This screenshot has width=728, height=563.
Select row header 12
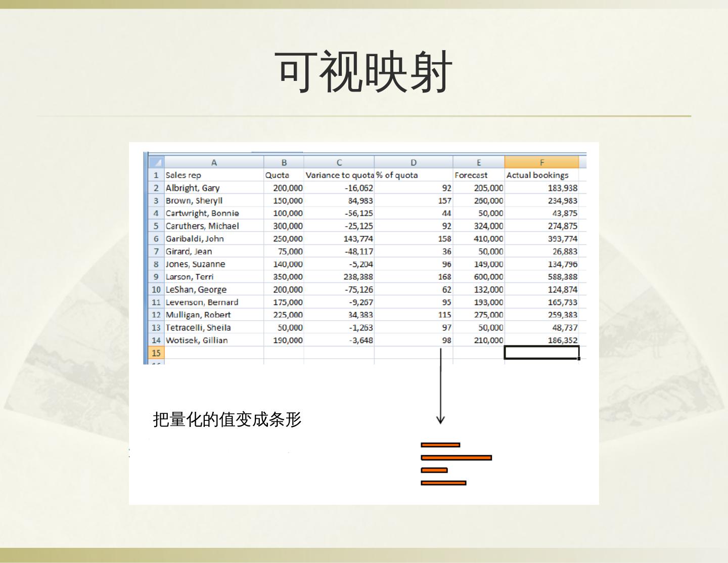156,315
